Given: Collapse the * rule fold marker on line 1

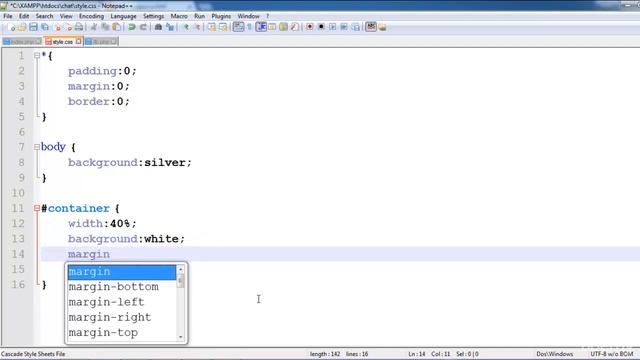Looking at the screenshot, I should (37, 55).
